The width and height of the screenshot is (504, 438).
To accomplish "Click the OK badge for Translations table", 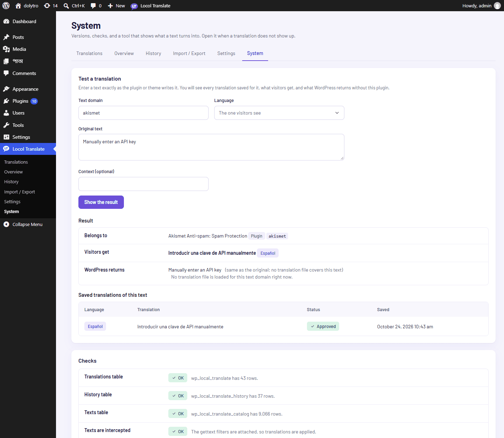I will coord(178,378).
